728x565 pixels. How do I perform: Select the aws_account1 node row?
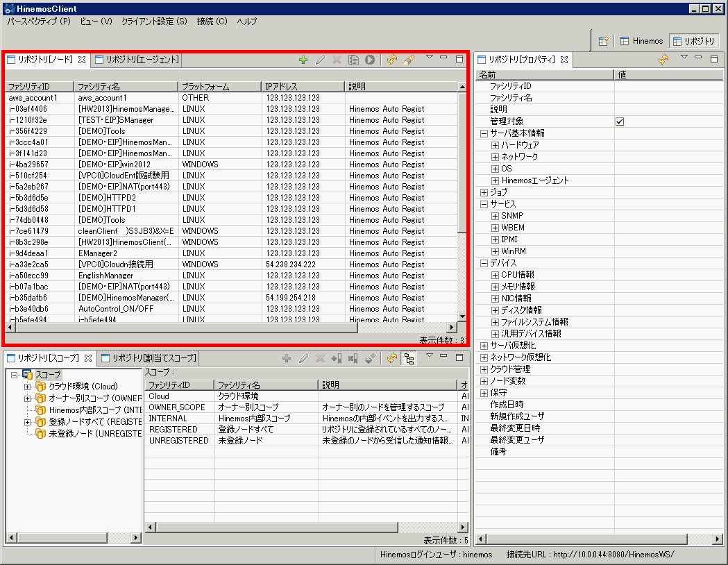pos(231,98)
